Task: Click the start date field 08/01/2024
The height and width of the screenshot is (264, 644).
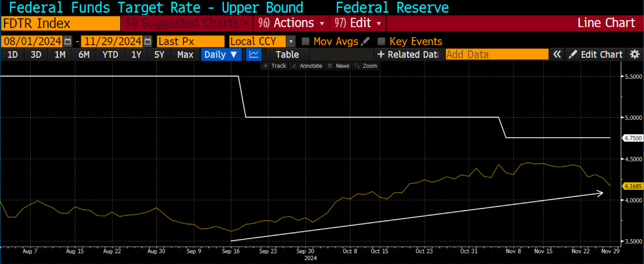Action: [x=32, y=41]
